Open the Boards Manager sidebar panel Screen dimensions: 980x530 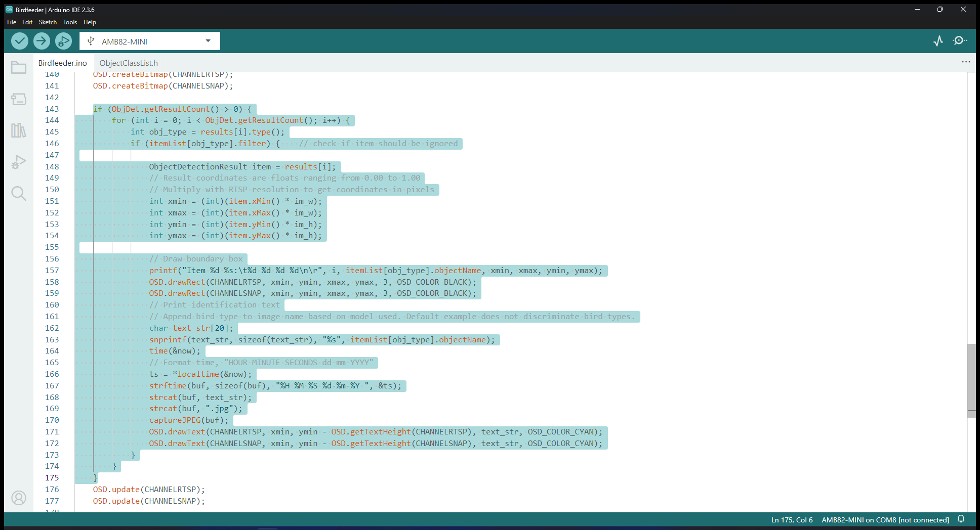pyautogui.click(x=19, y=99)
